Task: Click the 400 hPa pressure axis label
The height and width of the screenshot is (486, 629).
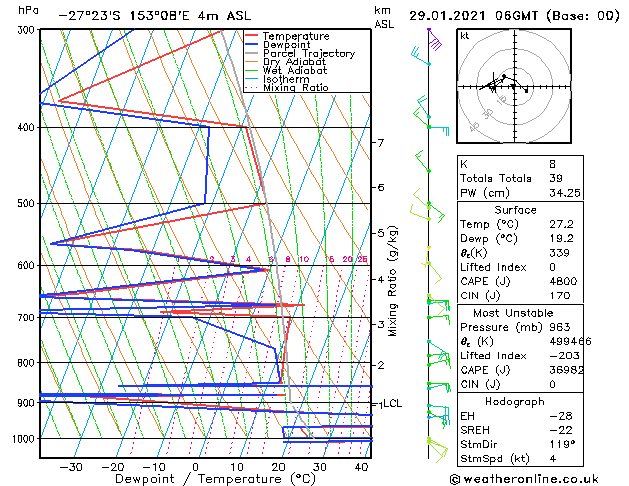Action: click(x=28, y=128)
